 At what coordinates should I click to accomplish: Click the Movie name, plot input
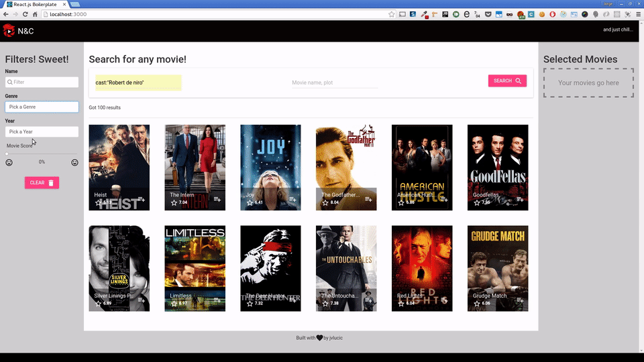[334, 82]
